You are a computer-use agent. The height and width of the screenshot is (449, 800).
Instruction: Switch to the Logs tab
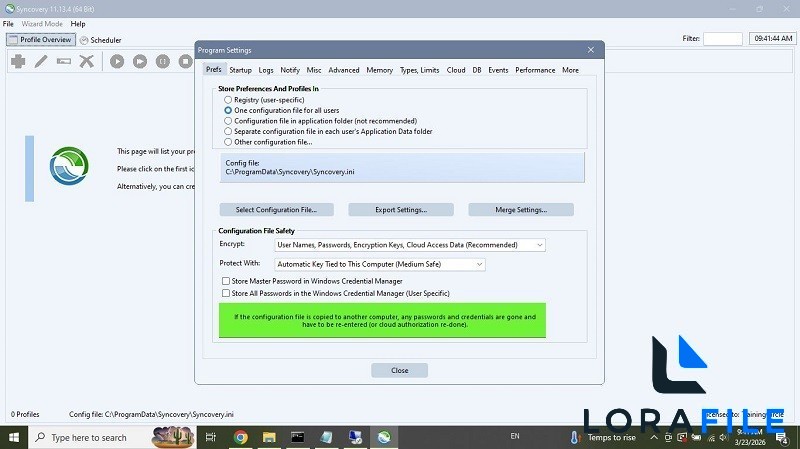[266, 70]
